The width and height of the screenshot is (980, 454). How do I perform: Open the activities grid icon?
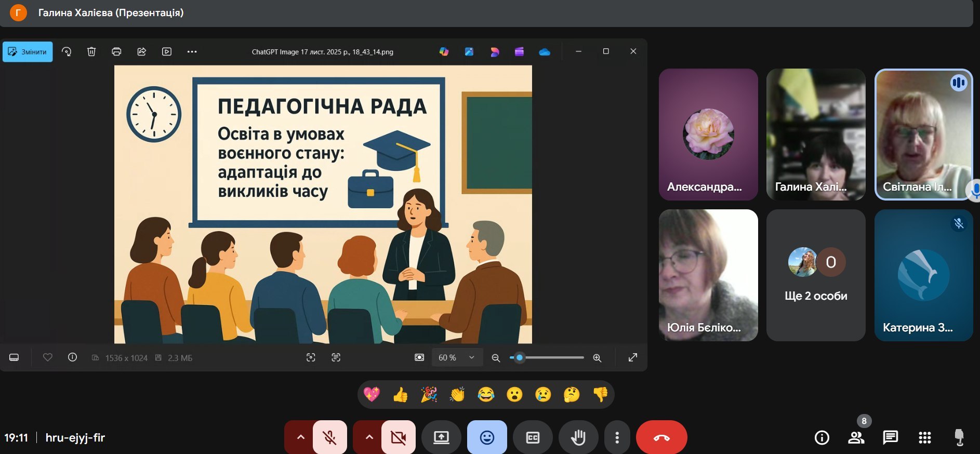924,438
